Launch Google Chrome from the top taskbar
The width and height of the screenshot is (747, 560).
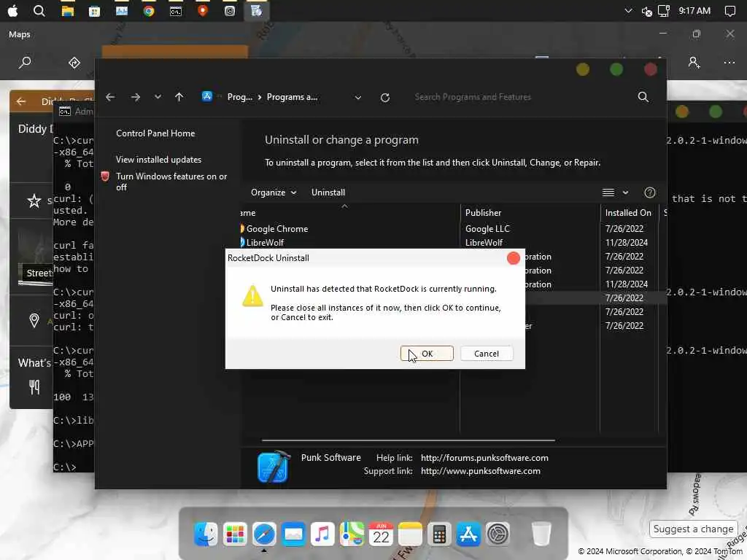pos(149,10)
